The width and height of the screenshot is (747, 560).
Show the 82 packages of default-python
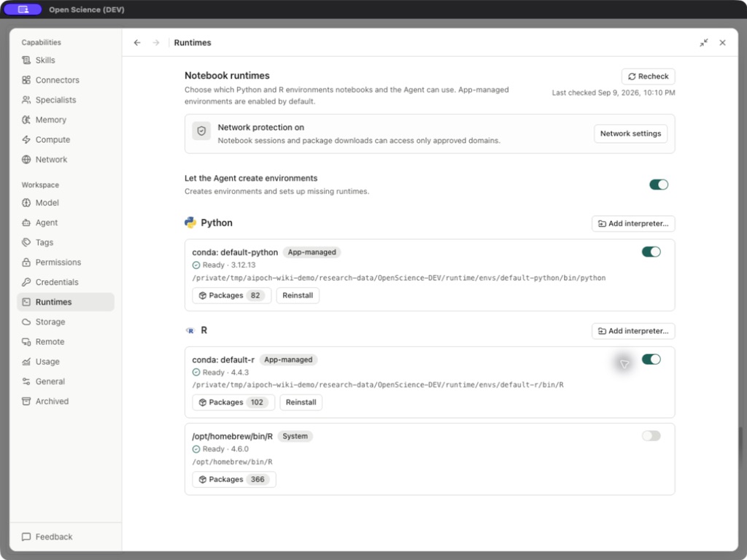[x=231, y=295]
